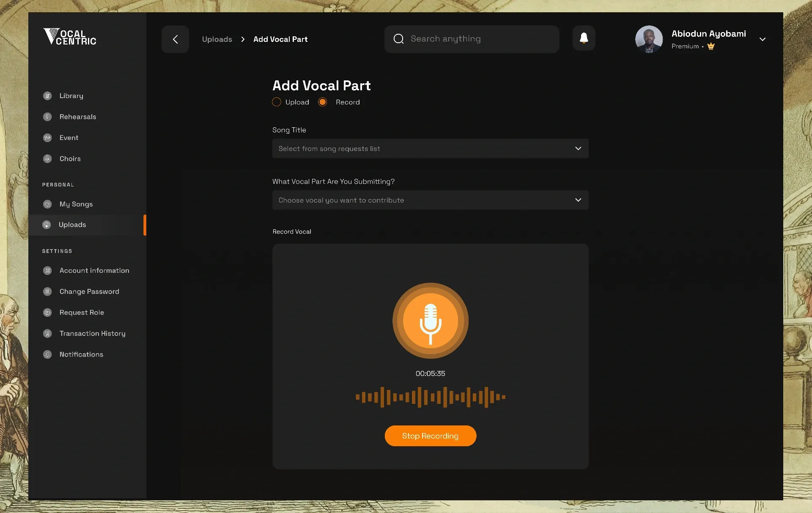This screenshot has height=513, width=812.
Task: Click the Vocal Centric logo
Action: pyautogui.click(x=70, y=37)
